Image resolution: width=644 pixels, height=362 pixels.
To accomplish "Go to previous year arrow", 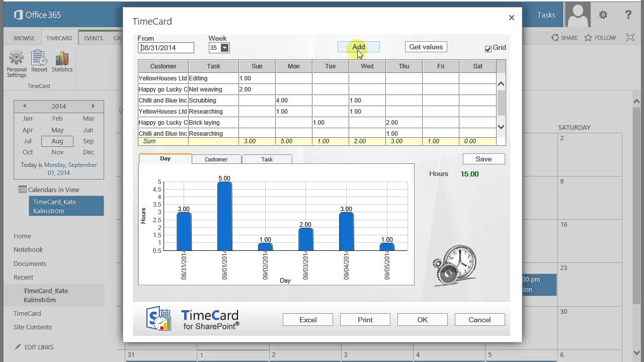I will [24, 106].
